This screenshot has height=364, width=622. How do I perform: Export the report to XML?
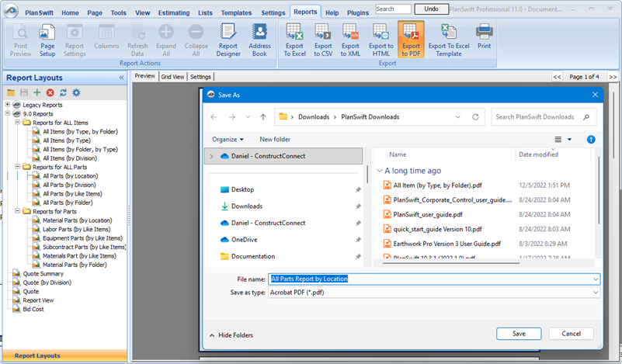[350, 40]
